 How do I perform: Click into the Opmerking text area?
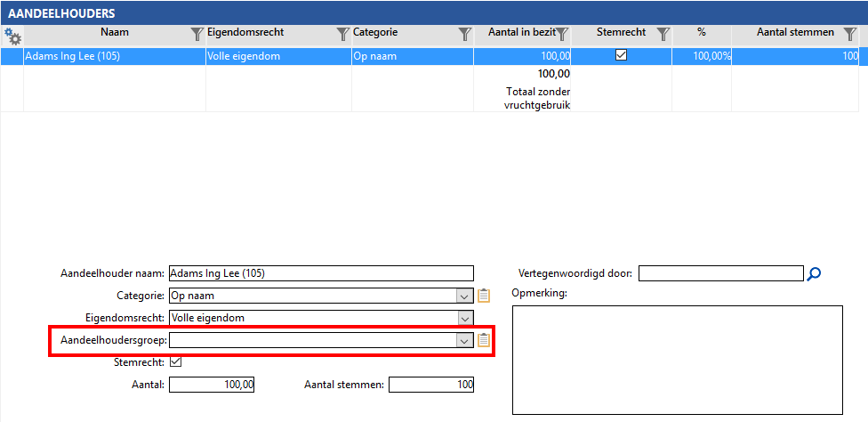pyautogui.click(x=678, y=360)
